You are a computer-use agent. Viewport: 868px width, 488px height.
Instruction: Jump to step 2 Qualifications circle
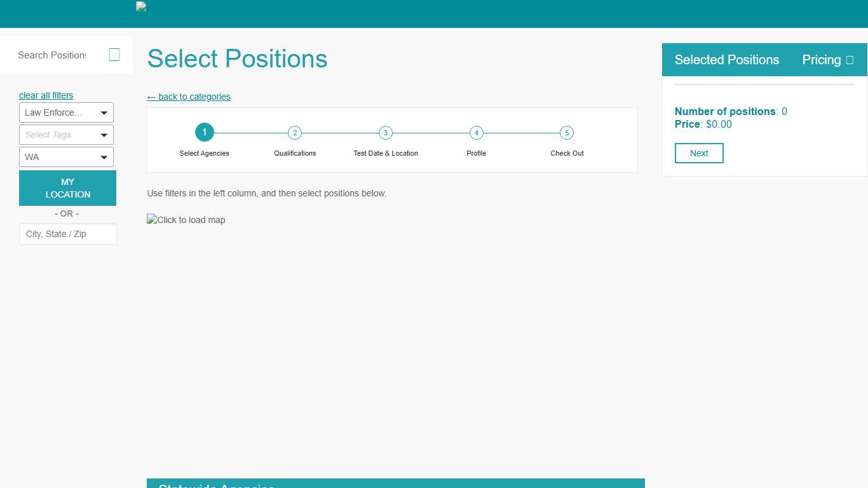294,133
